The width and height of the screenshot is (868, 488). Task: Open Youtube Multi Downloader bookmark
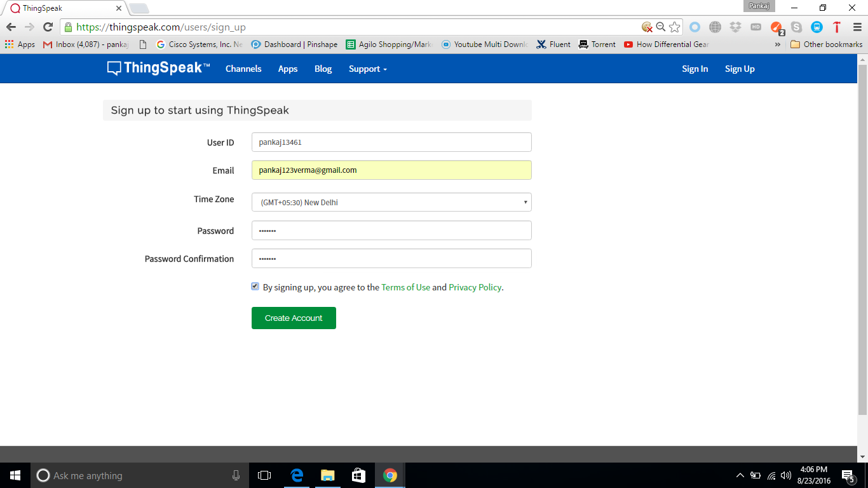pos(485,44)
